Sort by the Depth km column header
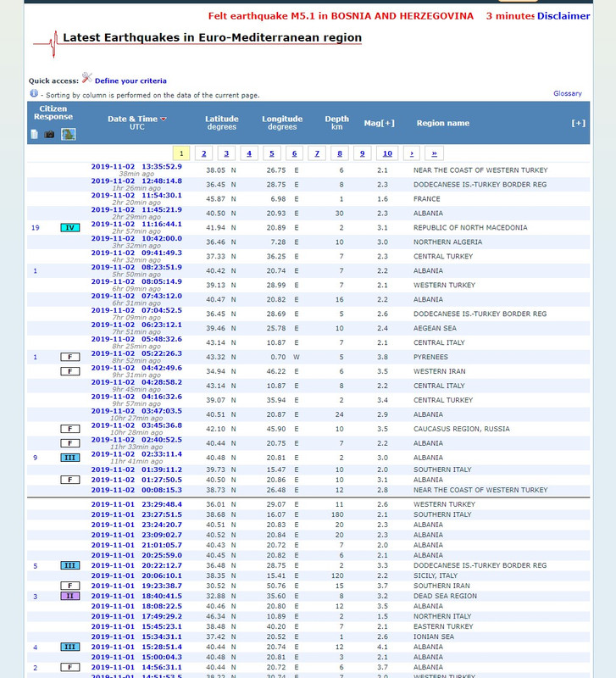This screenshot has width=616, height=678. click(336, 122)
